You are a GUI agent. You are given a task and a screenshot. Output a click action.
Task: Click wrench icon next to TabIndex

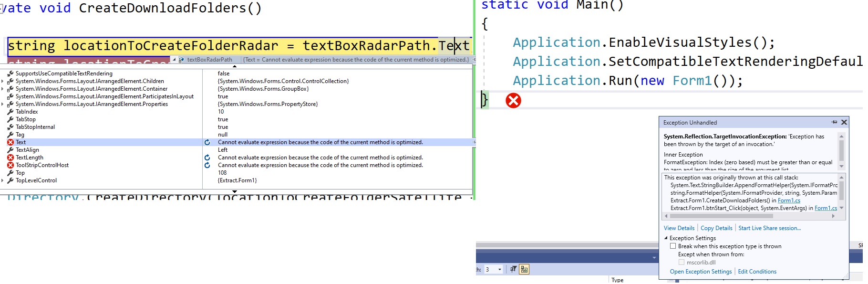[x=10, y=112]
